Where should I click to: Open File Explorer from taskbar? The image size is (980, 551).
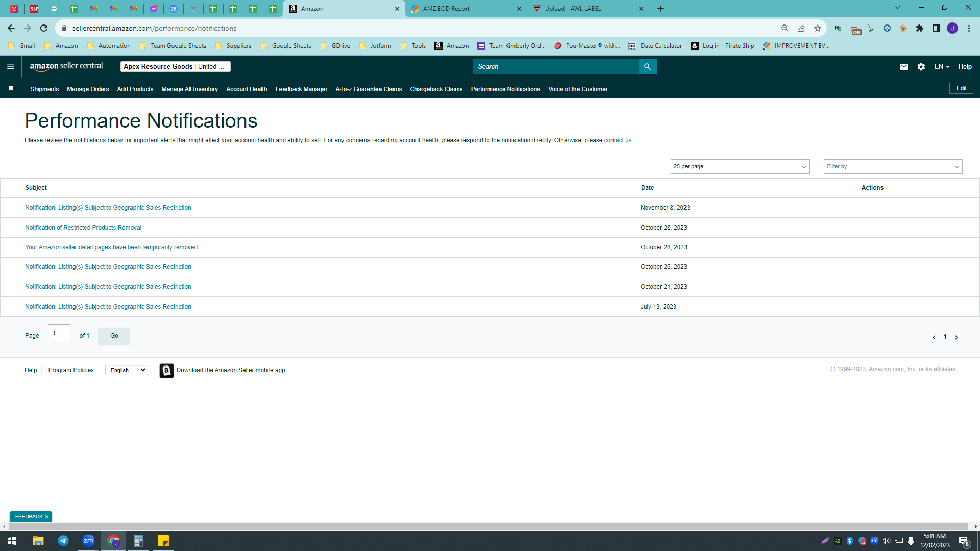pos(38,541)
